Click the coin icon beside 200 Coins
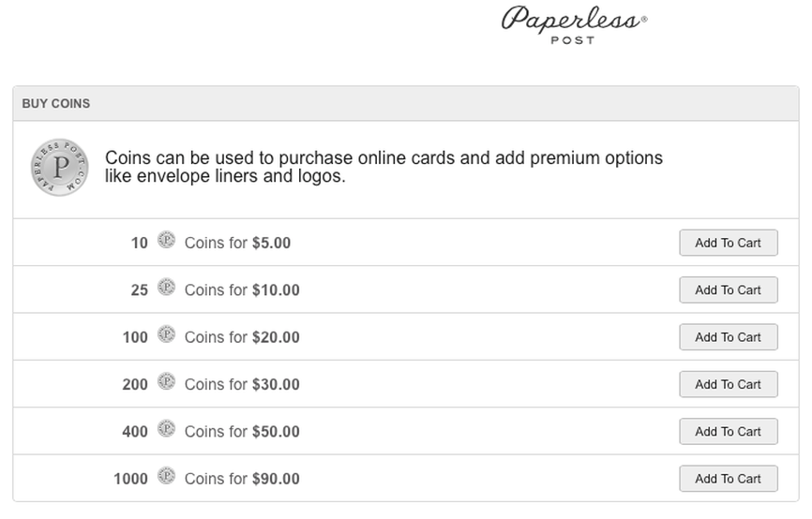The width and height of the screenshot is (812, 519). 166,381
